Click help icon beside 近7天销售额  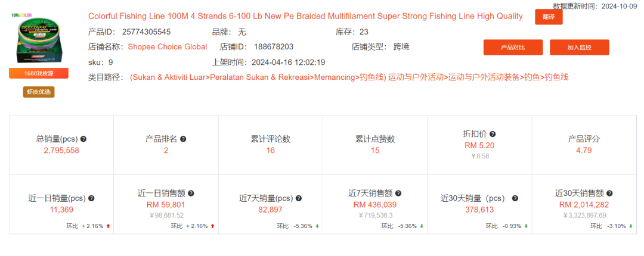coord(398,193)
